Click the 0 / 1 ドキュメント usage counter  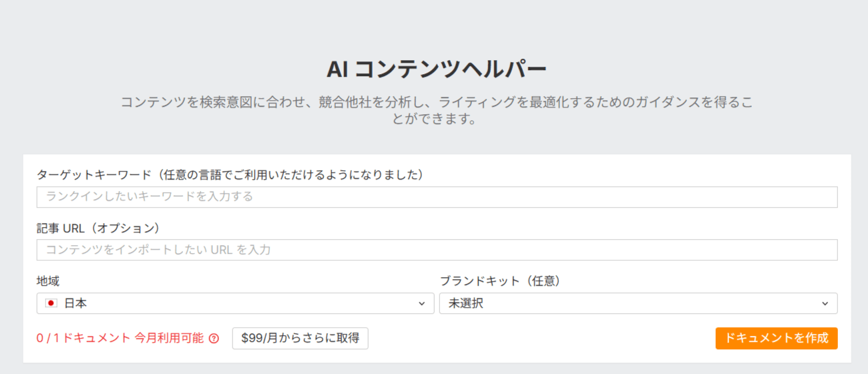(x=83, y=338)
